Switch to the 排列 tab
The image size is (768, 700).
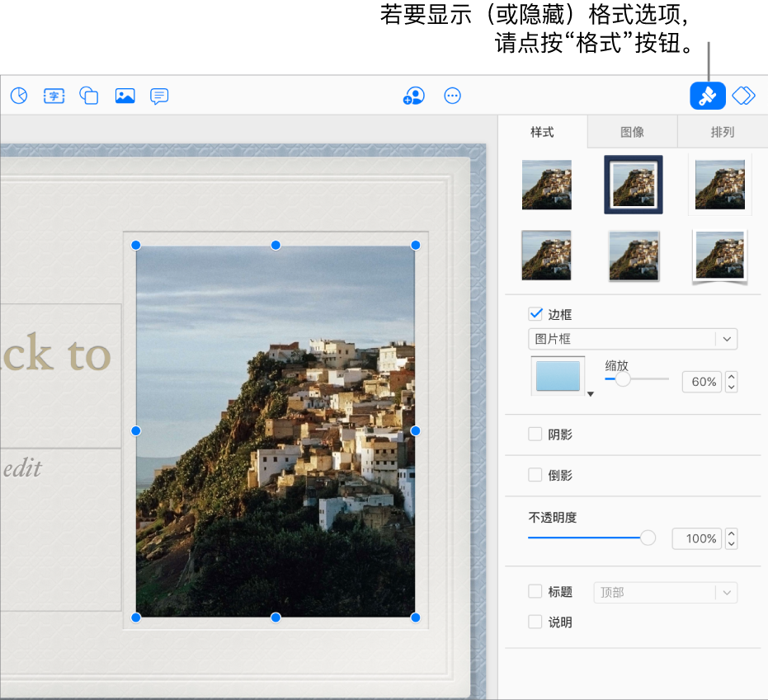click(722, 132)
